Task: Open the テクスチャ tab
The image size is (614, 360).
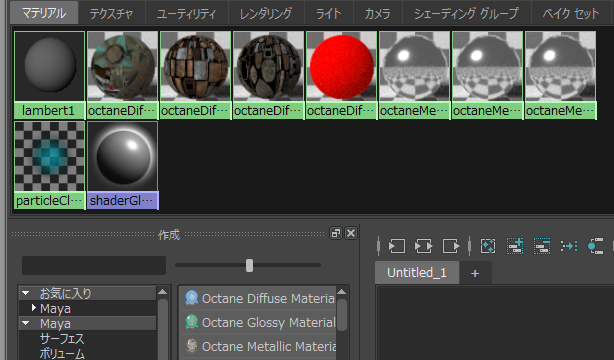Action: point(112,13)
